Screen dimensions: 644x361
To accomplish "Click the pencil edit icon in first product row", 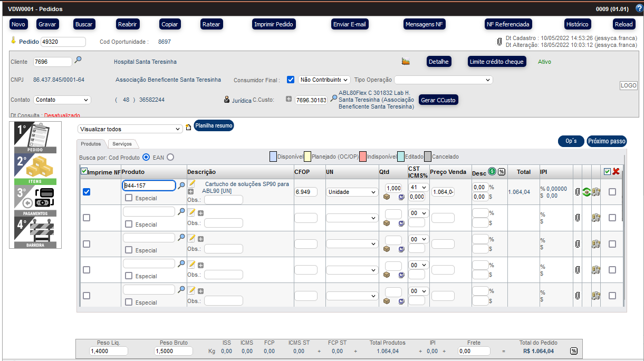I will (x=192, y=183).
